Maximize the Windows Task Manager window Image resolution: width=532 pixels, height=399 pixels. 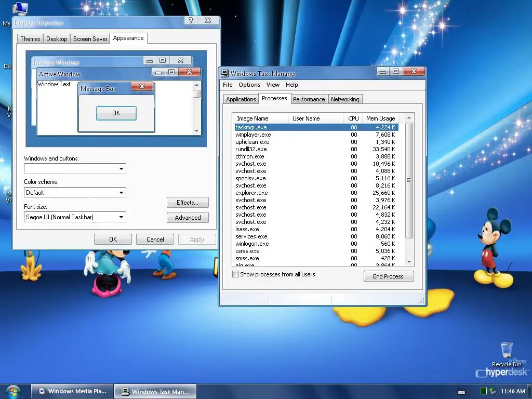coord(395,71)
